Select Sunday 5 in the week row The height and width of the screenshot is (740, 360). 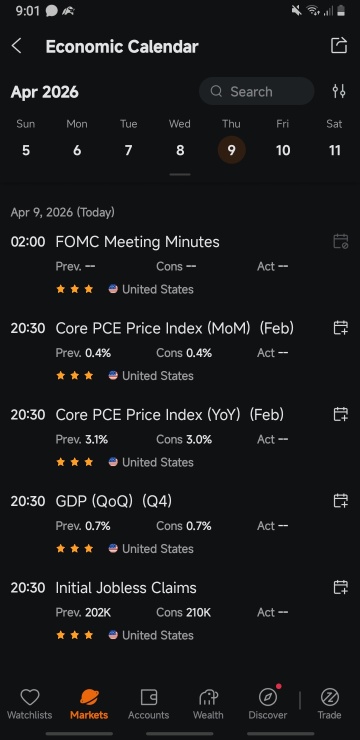pos(25,150)
